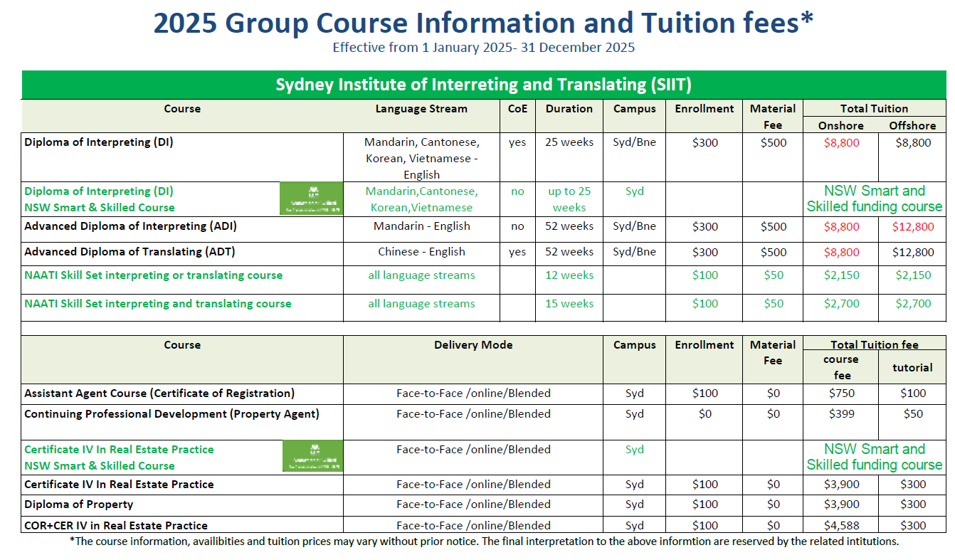Select "Advanced Diploma of Interpreting (ADI)" course name
Image resolution: width=955 pixels, height=560 pixels.
click(130, 226)
